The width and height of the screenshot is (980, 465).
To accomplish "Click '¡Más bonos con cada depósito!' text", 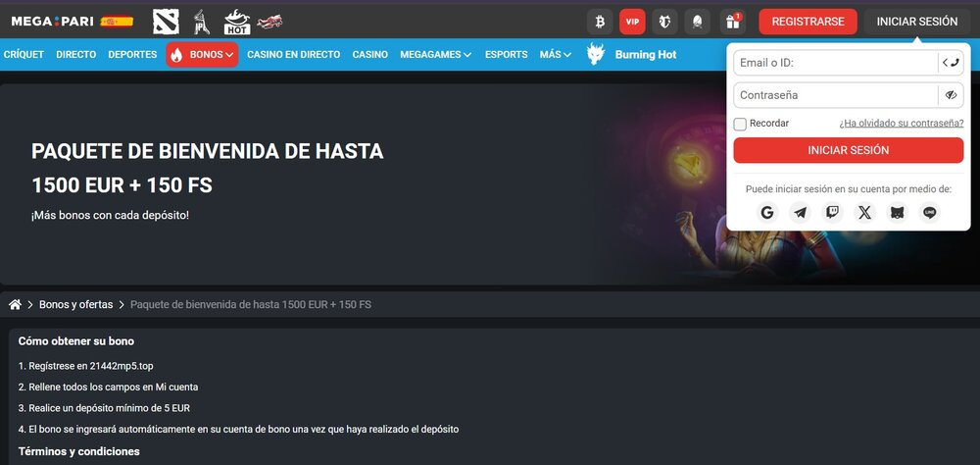I will [x=110, y=215].
